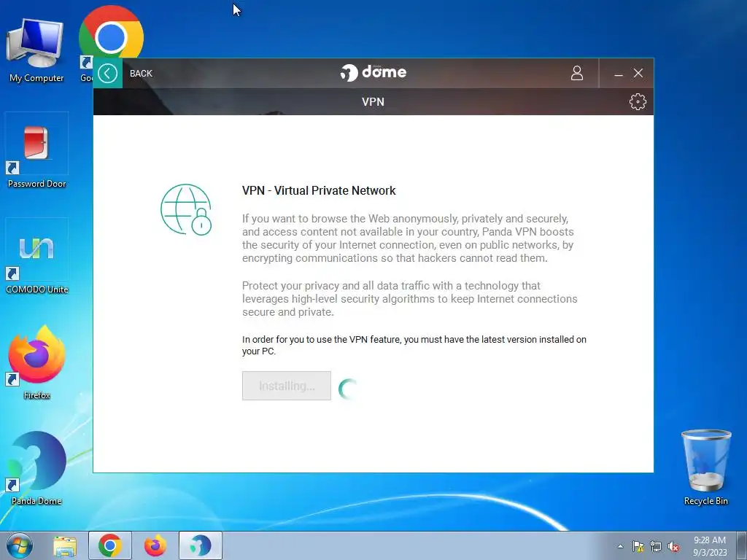Screen dimensions: 747x560
Task: Open Firefox from the taskbar
Action: coord(155,545)
